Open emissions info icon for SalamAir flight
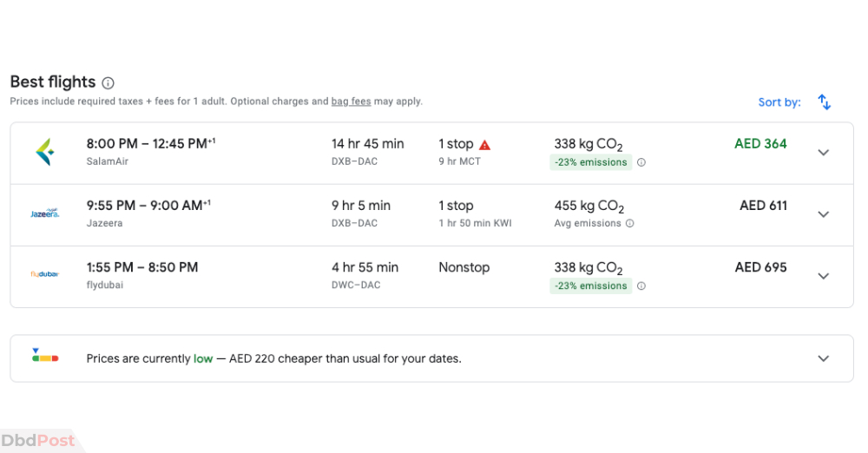868x453 pixels. pos(641,162)
